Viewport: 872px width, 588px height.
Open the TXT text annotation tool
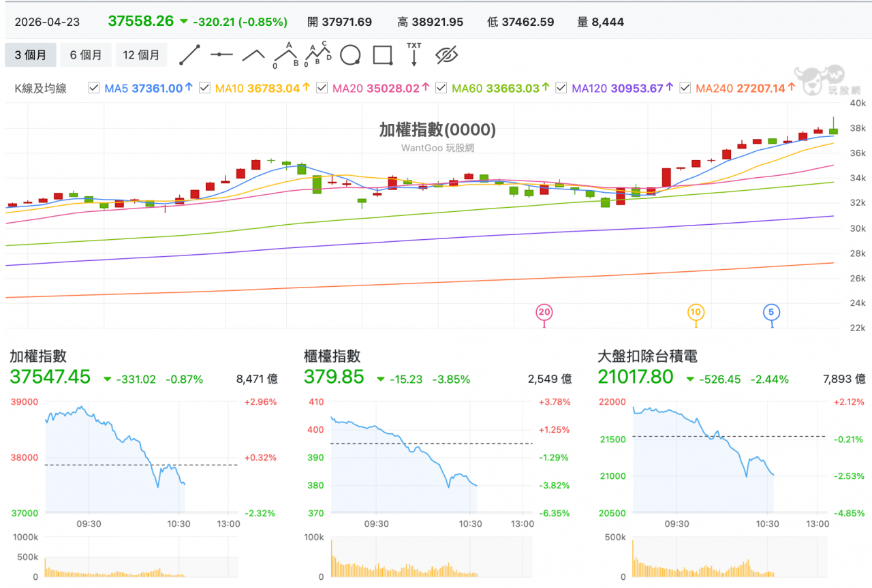pyautogui.click(x=414, y=55)
